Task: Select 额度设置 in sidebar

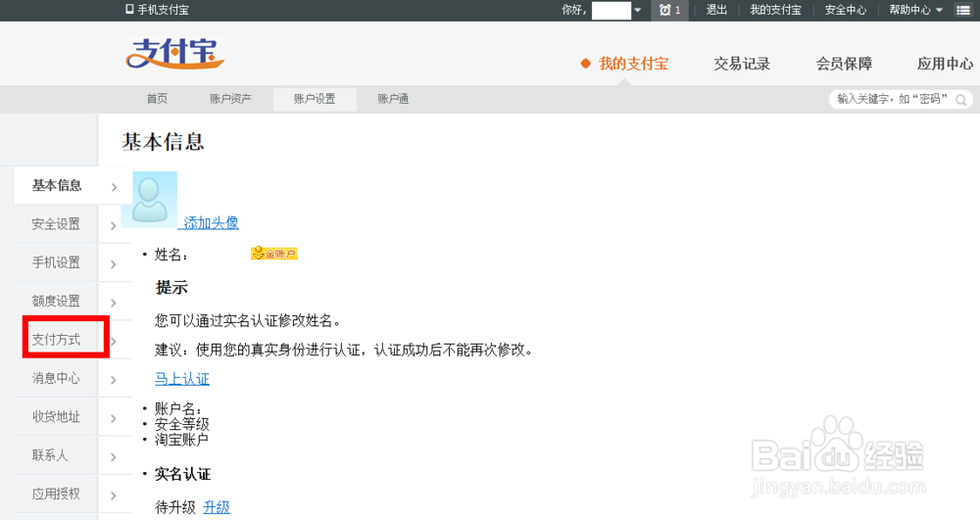Action: click(x=56, y=302)
